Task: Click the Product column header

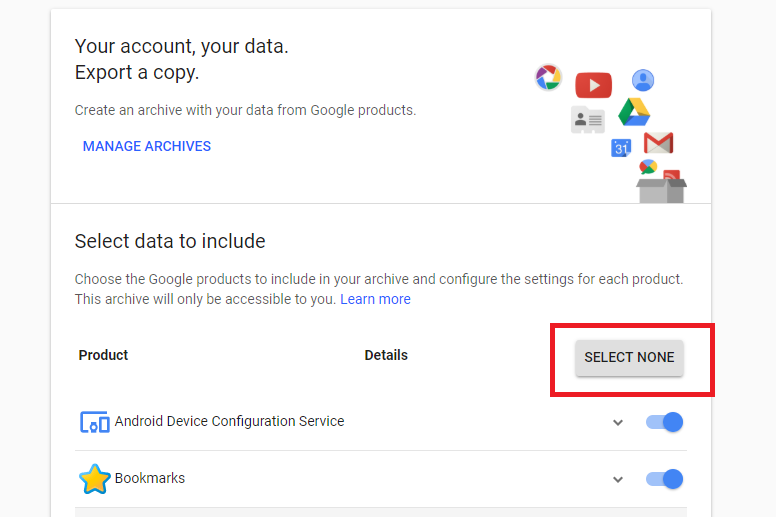Action: [103, 355]
